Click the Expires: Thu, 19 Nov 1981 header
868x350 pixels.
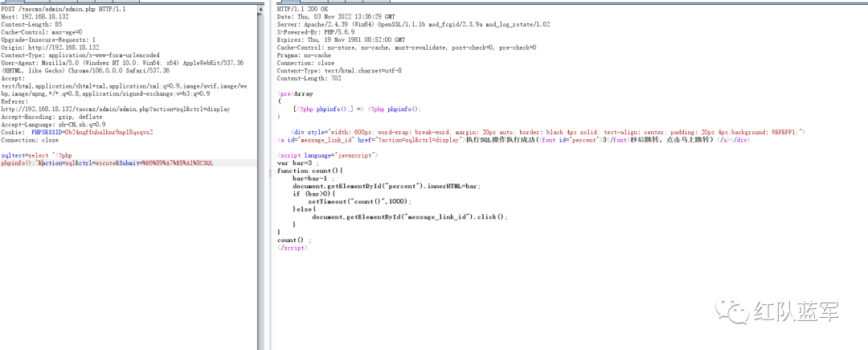341,40
